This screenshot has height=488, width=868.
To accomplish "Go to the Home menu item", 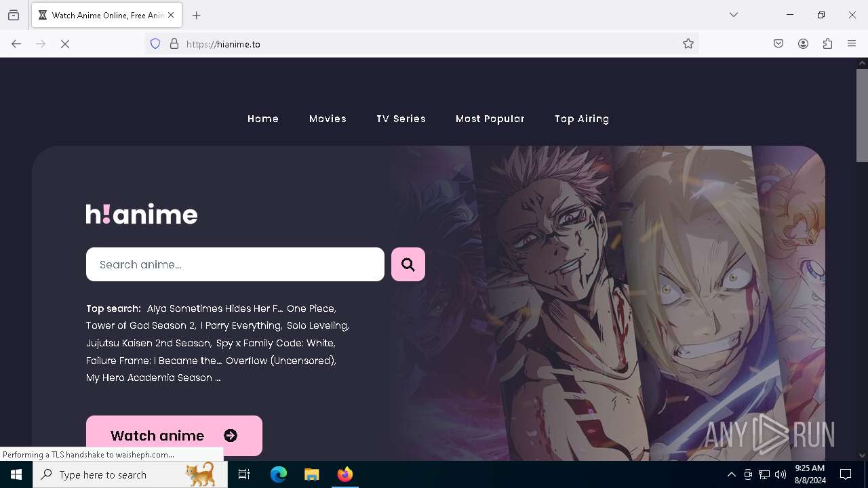I will [263, 119].
